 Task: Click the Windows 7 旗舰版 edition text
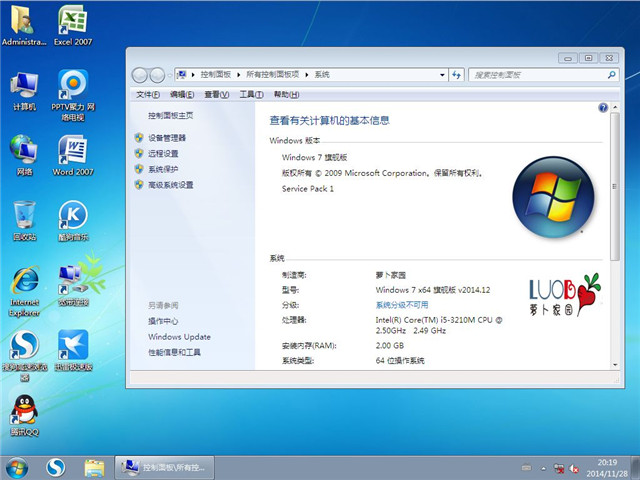tap(314, 158)
